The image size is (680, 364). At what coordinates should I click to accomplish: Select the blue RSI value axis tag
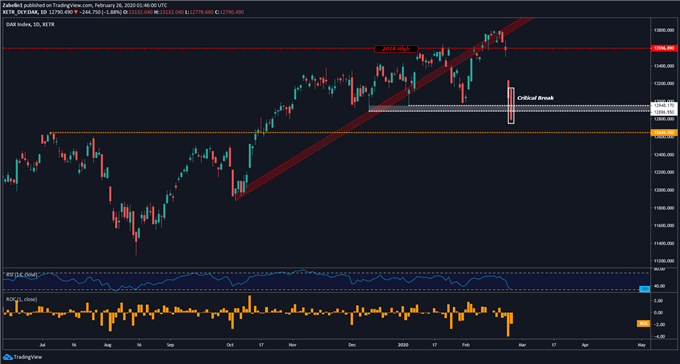tap(645, 289)
